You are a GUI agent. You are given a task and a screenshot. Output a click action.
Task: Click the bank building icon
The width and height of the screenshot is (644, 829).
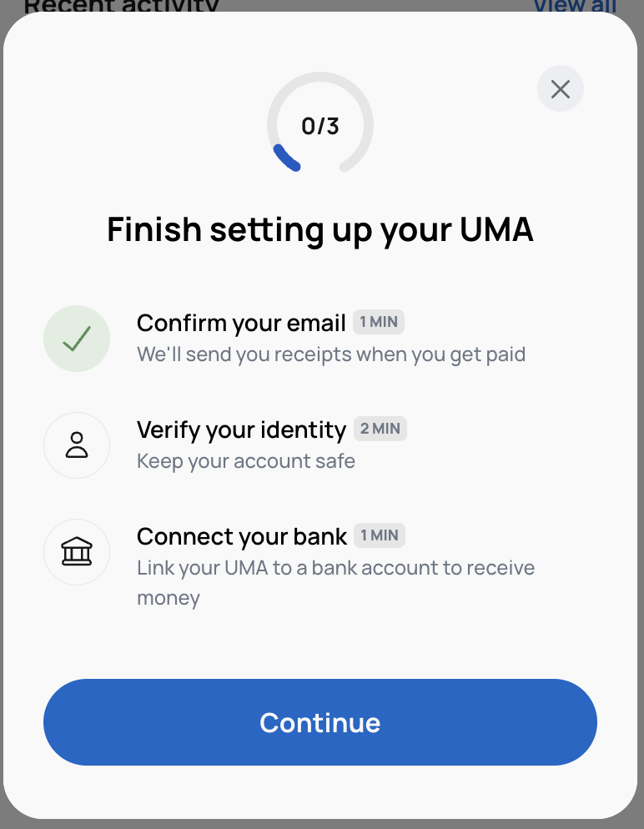77,552
